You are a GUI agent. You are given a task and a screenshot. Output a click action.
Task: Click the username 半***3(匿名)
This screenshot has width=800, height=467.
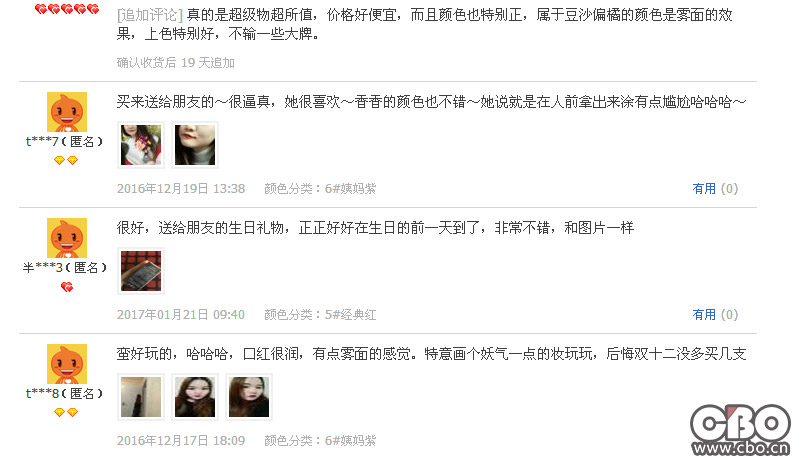click(x=65, y=267)
